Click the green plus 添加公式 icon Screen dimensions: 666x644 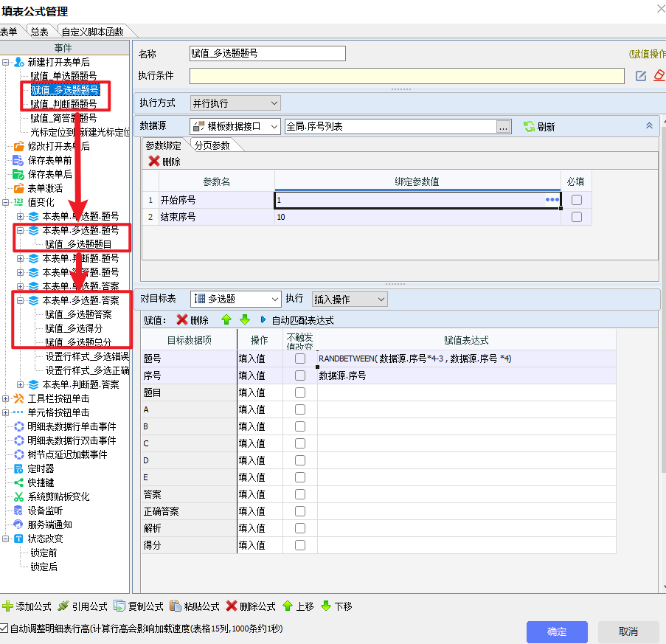pyautogui.click(x=7, y=606)
